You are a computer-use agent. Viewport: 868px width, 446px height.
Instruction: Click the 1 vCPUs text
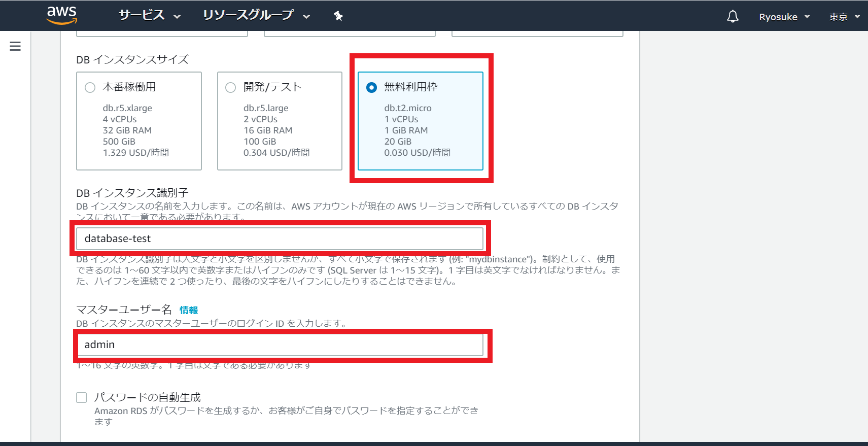[401, 119]
